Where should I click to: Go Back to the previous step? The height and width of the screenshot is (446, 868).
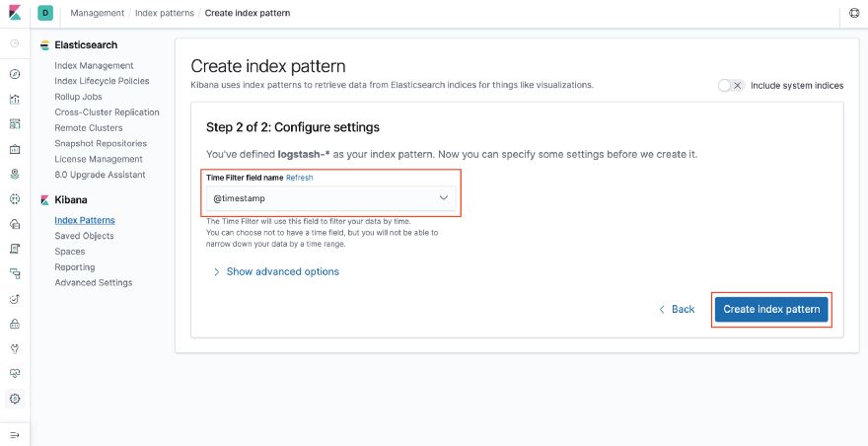click(x=677, y=309)
